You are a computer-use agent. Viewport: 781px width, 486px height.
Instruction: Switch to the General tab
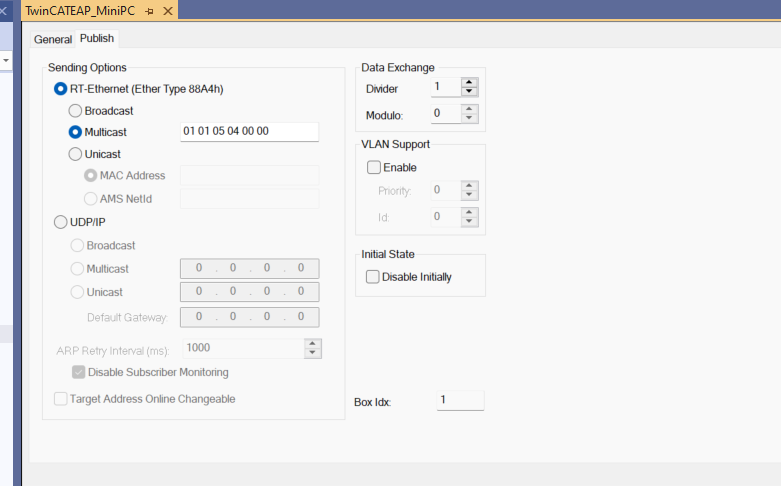[53, 39]
